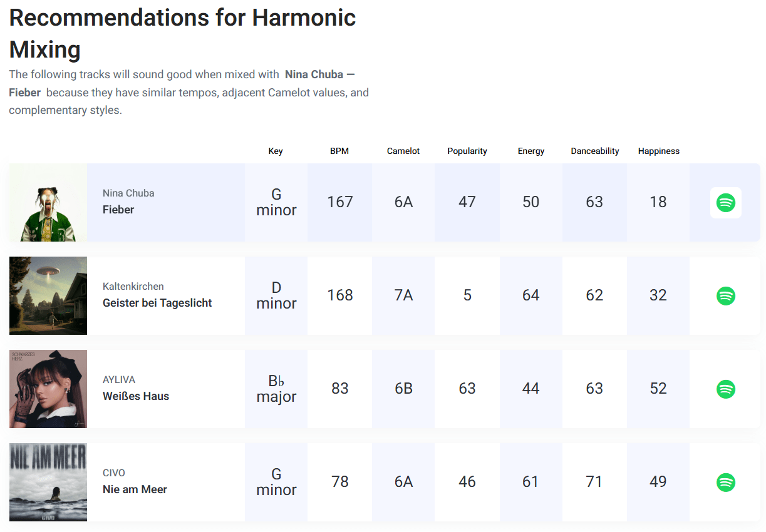
Task: Sort the table by BPM column
Action: click(339, 151)
